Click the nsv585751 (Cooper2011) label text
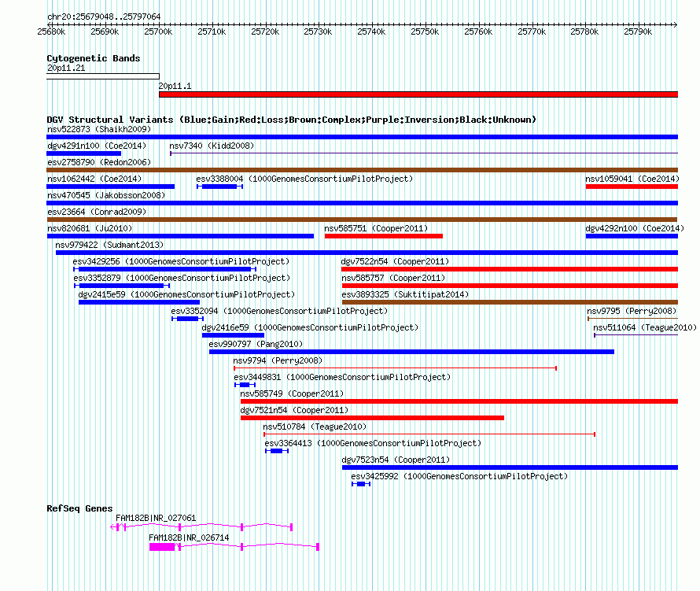700x591 pixels. pyautogui.click(x=376, y=228)
